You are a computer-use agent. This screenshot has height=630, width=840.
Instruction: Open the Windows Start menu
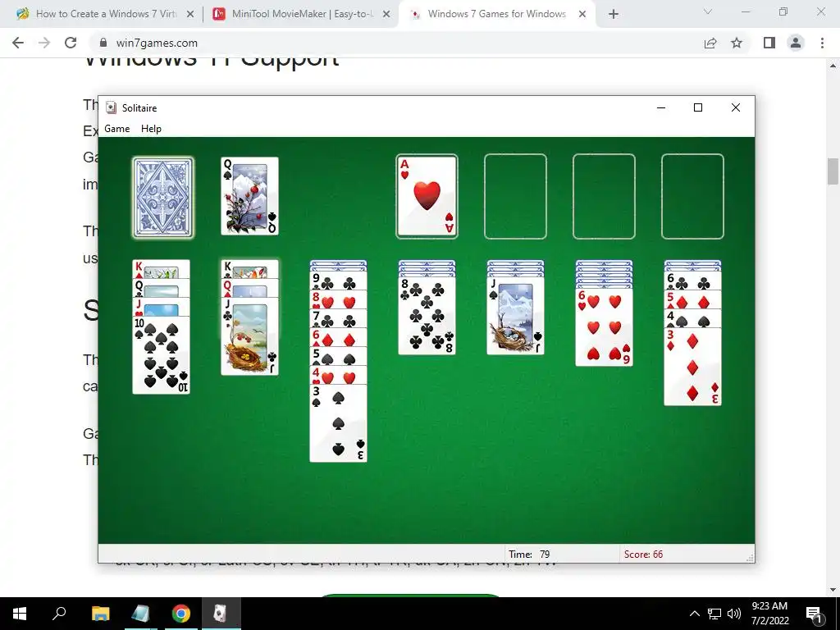[x=20, y=614]
